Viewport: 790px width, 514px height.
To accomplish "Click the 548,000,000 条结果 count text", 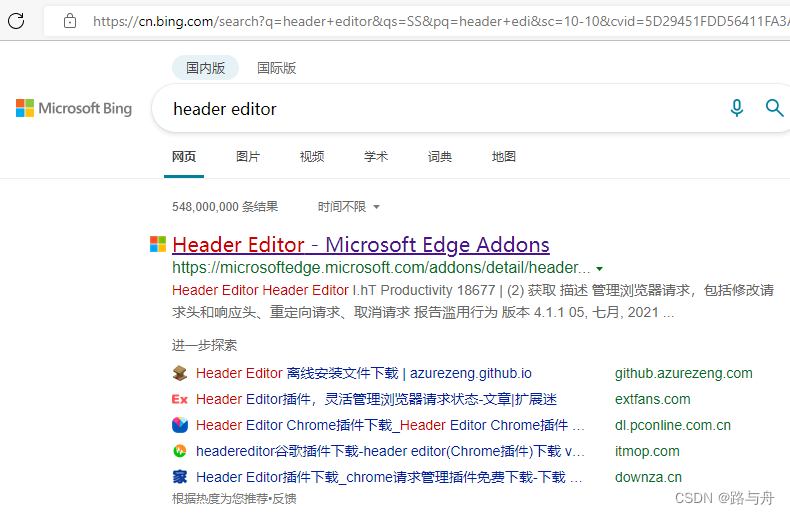I will 225,207.
